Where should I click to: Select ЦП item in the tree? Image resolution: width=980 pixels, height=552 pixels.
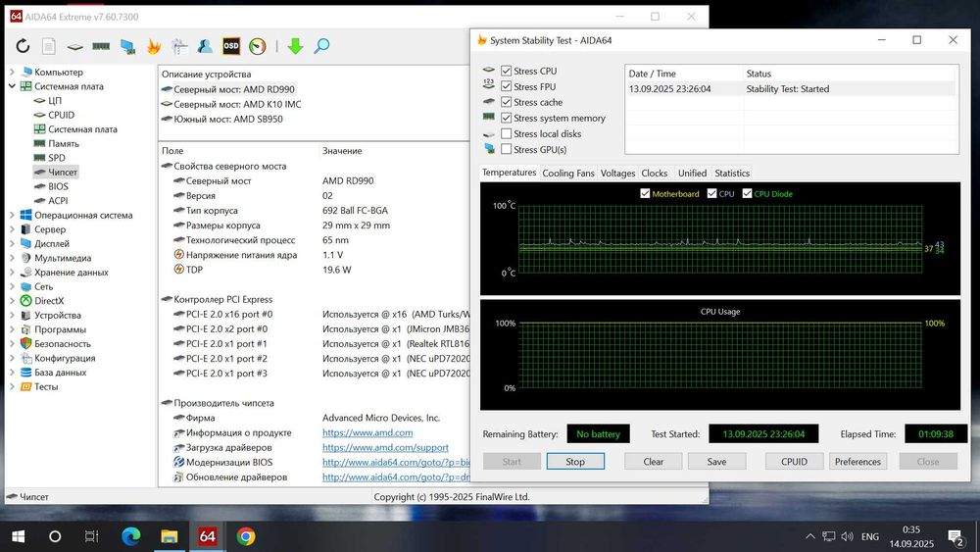55,101
